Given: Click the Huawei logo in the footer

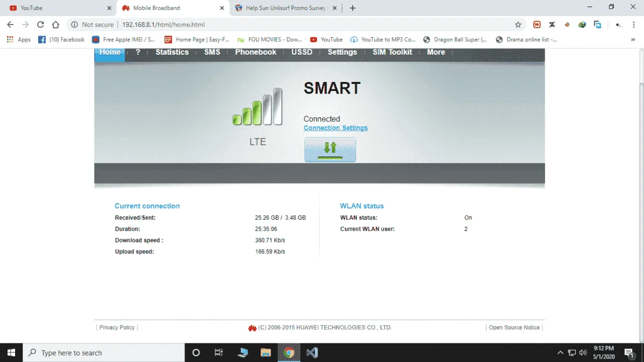Looking at the screenshot, I should click(x=253, y=328).
